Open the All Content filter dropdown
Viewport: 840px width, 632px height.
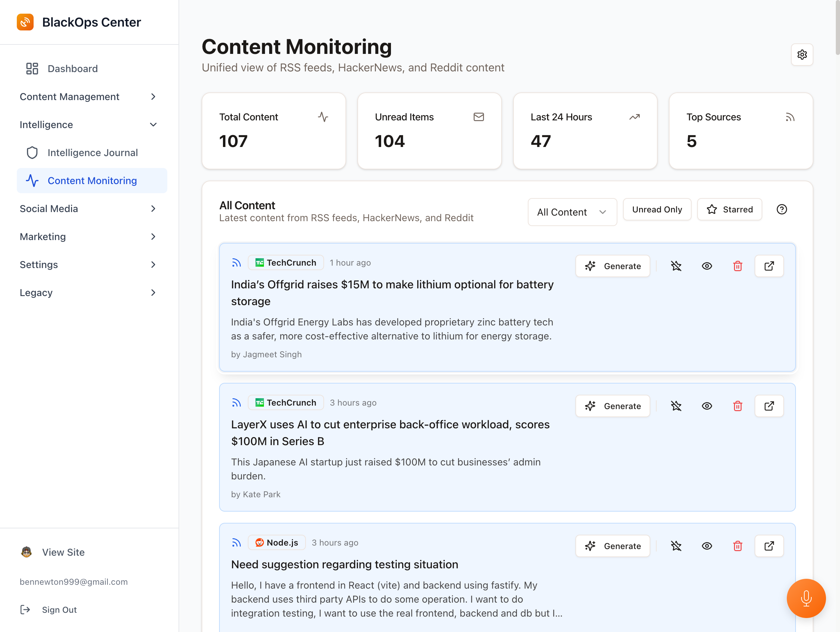point(572,212)
